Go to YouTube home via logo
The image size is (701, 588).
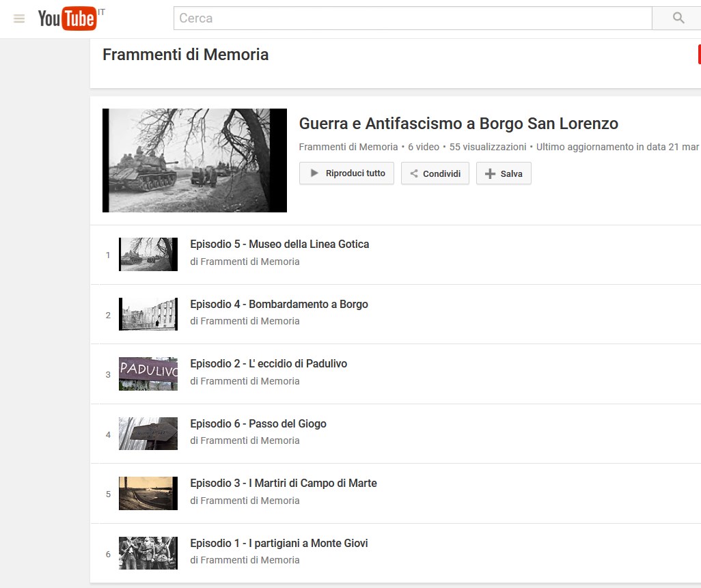tap(67, 18)
